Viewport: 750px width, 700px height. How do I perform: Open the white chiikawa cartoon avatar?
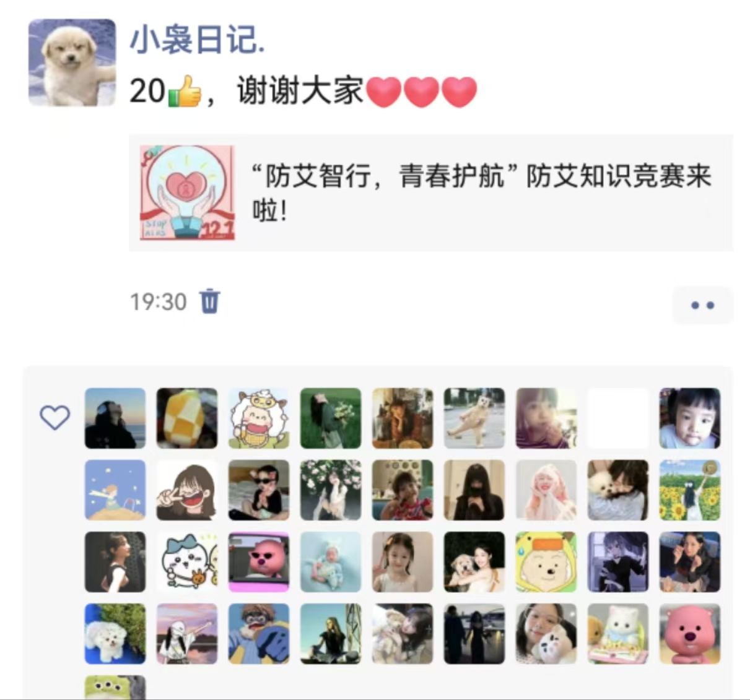[187, 562]
